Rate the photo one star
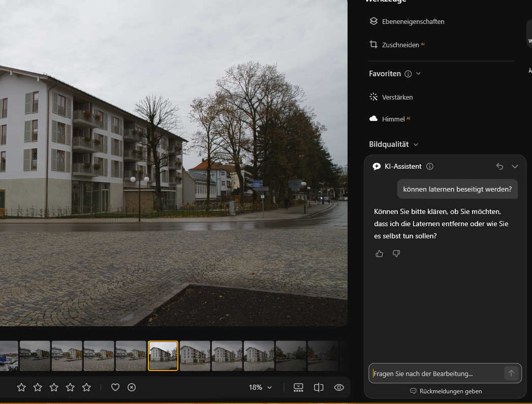This screenshot has height=404, width=532. tap(21, 387)
